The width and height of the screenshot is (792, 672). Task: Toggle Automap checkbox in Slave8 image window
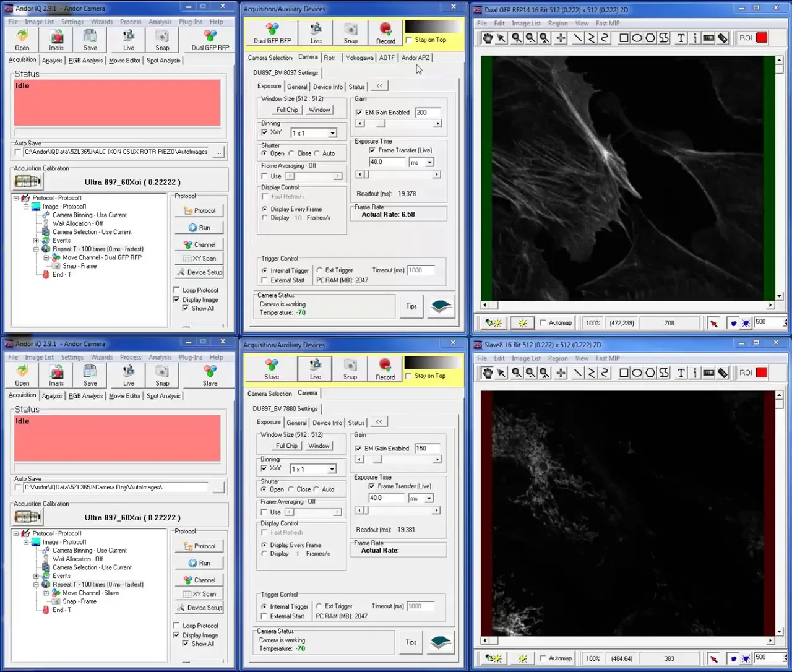tap(543, 658)
